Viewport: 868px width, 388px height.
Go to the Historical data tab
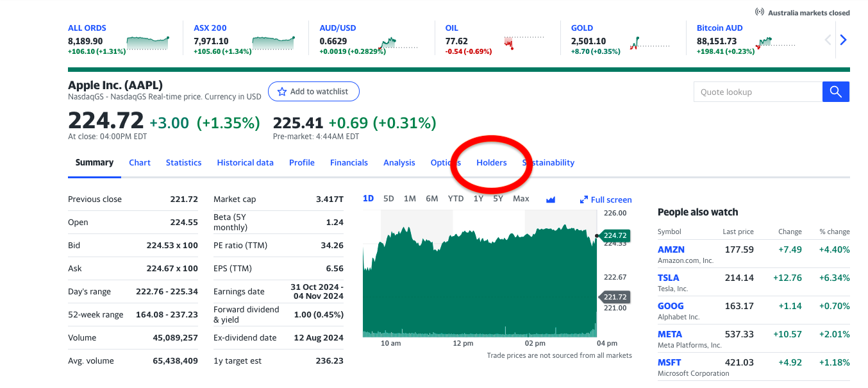tap(245, 163)
